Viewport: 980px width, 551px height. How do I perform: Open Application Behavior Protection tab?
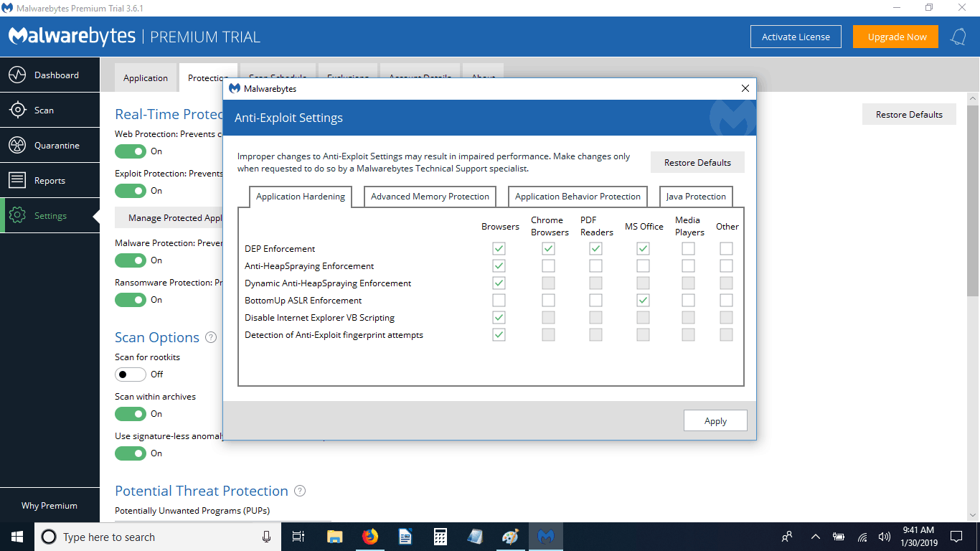tap(578, 197)
